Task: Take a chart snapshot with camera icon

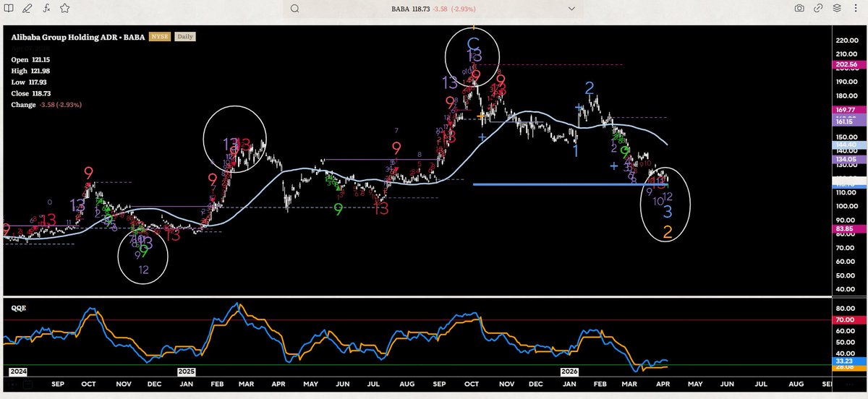Action: [799, 9]
